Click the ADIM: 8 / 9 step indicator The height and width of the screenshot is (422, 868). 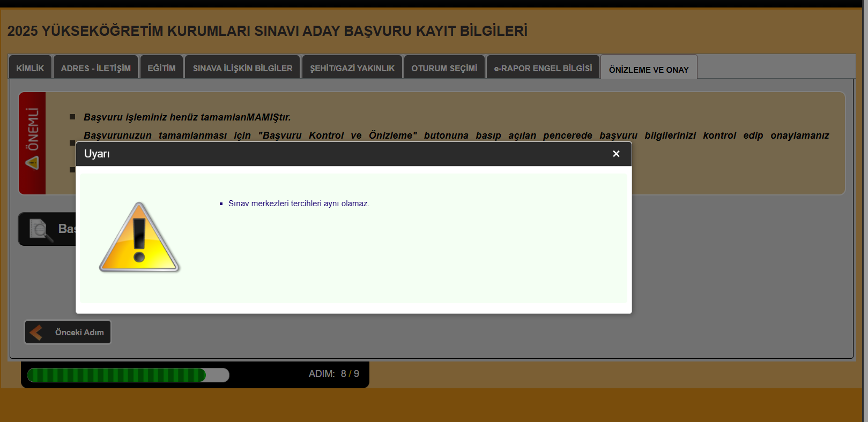click(x=334, y=374)
